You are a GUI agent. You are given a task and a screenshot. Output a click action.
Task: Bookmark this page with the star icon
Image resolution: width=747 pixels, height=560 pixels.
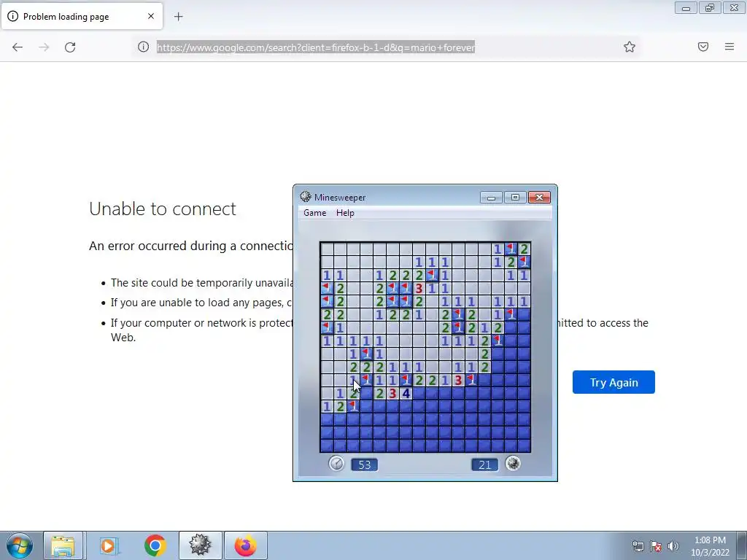(x=630, y=47)
